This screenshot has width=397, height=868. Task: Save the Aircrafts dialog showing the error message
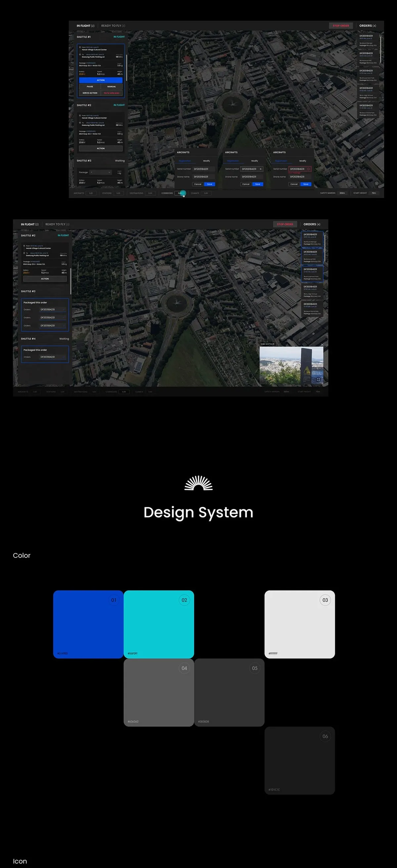[x=306, y=184]
